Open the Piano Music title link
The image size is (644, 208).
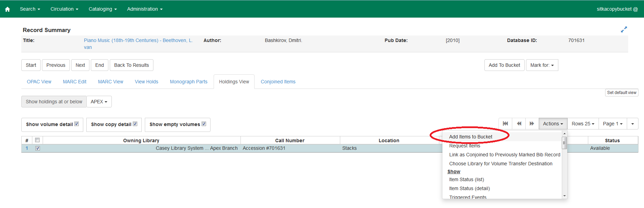pos(138,40)
